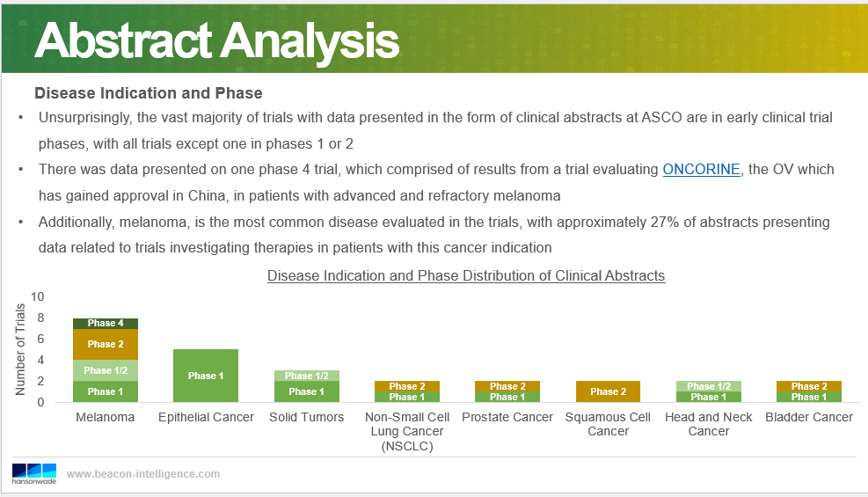Select the chart title text
The width and height of the screenshot is (868, 497).
tap(466, 275)
